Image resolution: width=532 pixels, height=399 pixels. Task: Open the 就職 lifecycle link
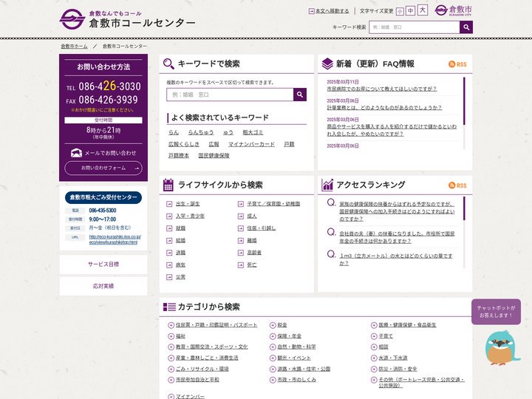pyautogui.click(x=180, y=228)
